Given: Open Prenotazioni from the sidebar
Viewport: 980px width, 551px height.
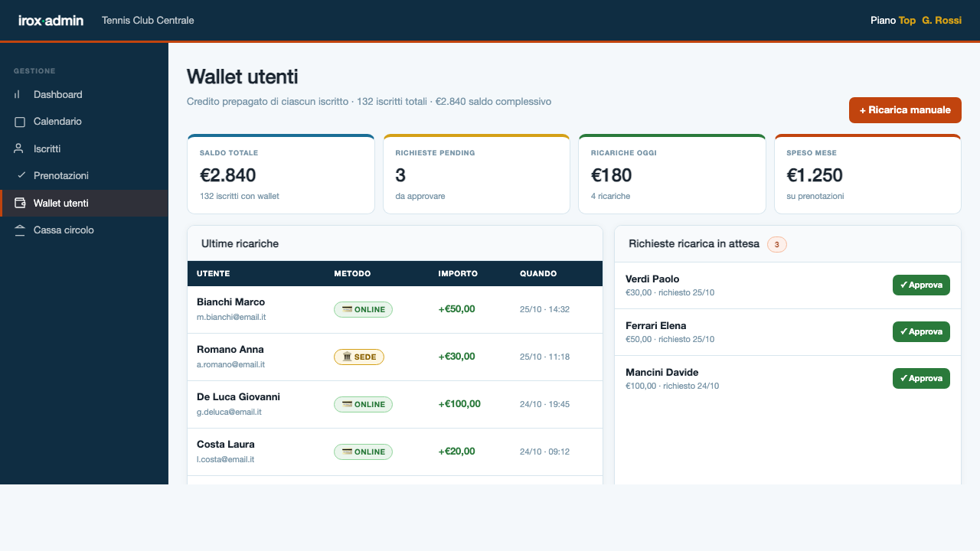Looking at the screenshot, I should (x=84, y=175).
